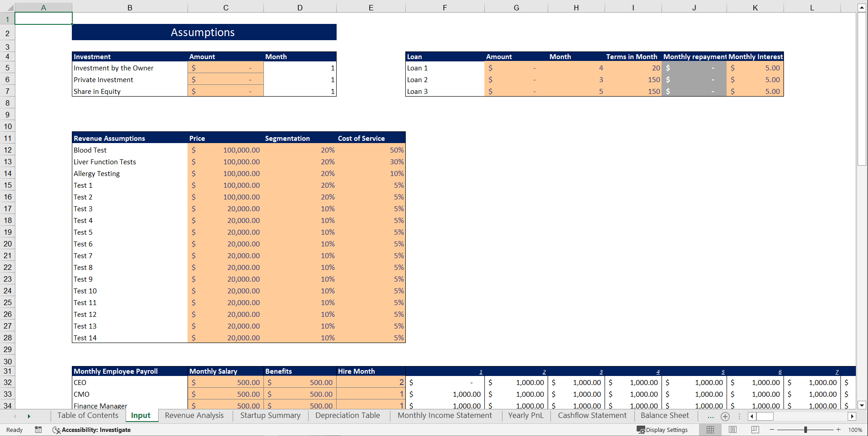Open the macro recording status bar icon

pyautogui.click(x=38, y=430)
